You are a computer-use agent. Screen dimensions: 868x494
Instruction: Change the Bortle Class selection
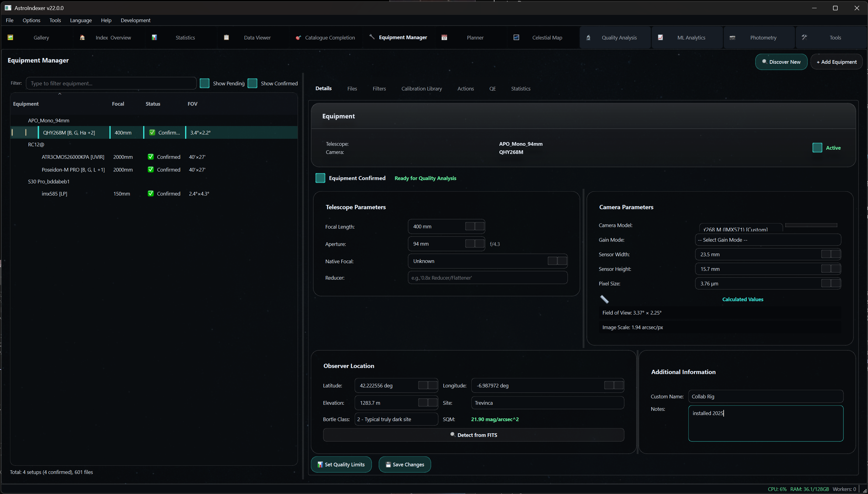tap(396, 419)
